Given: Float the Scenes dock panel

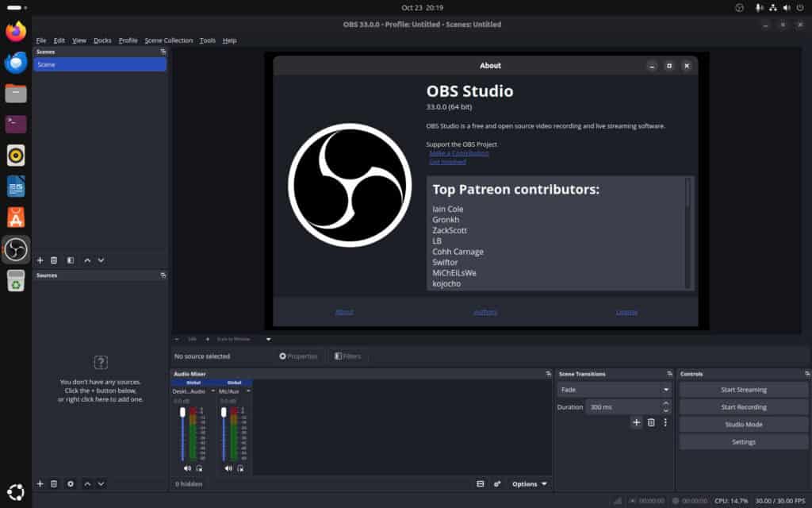Looking at the screenshot, I should pyautogui.click(x=163, y=52).
